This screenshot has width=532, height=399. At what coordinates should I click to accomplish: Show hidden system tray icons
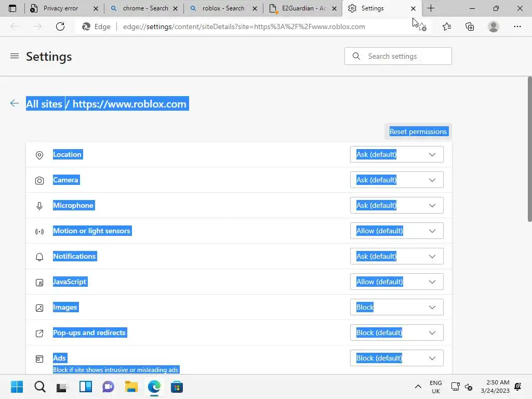(x=418, y=387)
